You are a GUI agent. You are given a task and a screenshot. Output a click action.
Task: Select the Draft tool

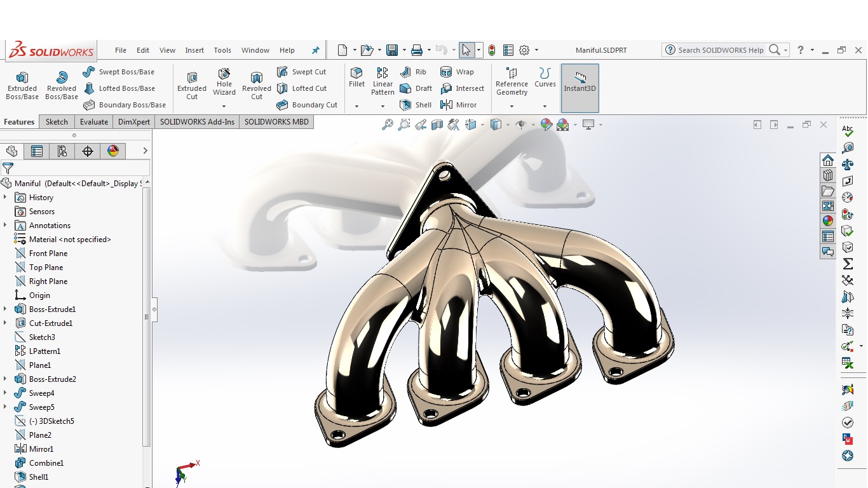tap(416, 88)
